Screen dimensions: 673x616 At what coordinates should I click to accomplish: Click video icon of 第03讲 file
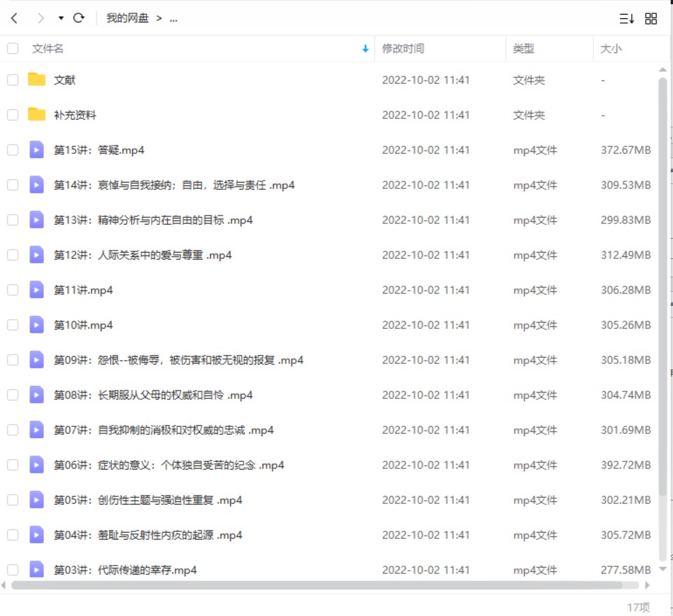tap(36, 569)
